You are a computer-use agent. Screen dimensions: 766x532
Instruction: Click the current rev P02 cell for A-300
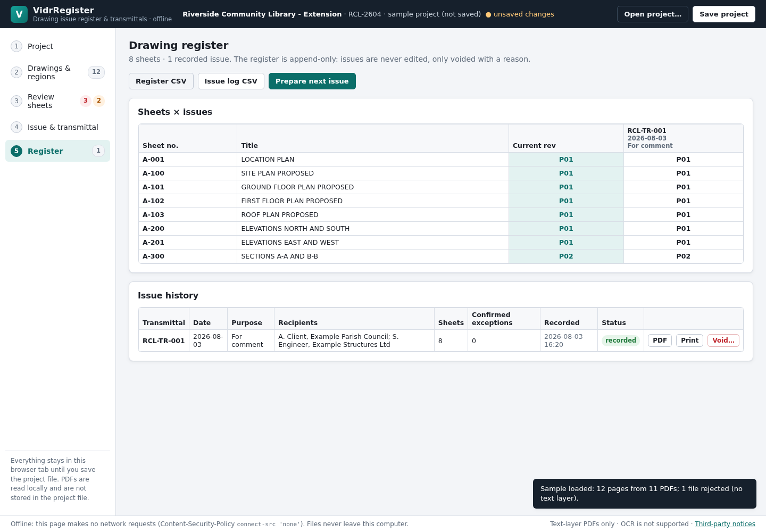point(566,256)
